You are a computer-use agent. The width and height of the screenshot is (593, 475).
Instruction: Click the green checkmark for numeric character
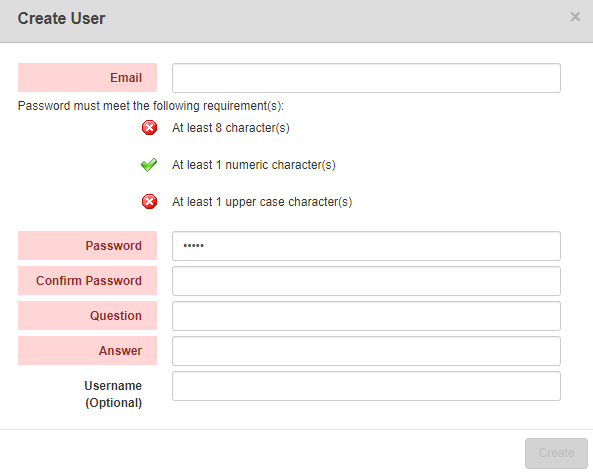(149, 165)
